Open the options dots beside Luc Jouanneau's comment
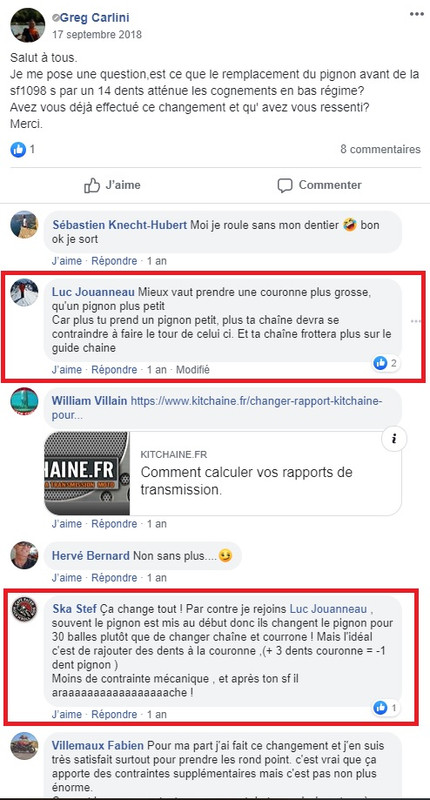This screenshot has height=800, width=430. pyautogui.click(x=416, y=321)
